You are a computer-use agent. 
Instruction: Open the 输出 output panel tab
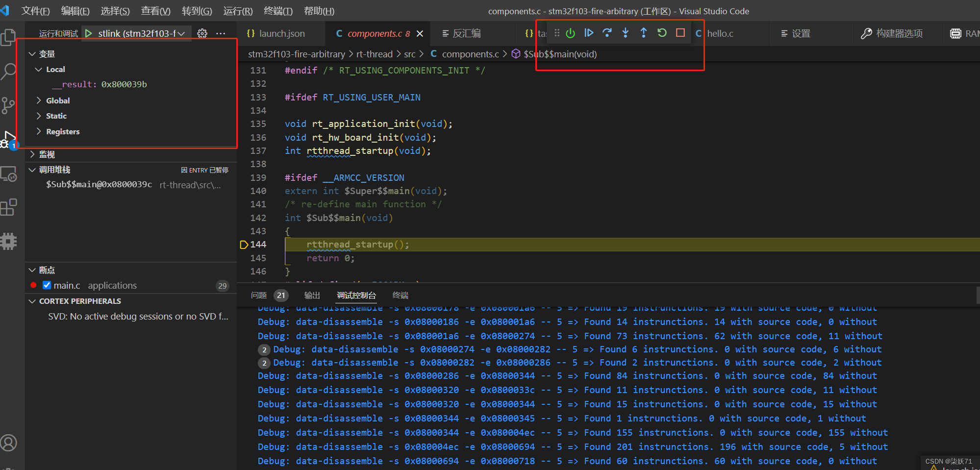point(312,295)
